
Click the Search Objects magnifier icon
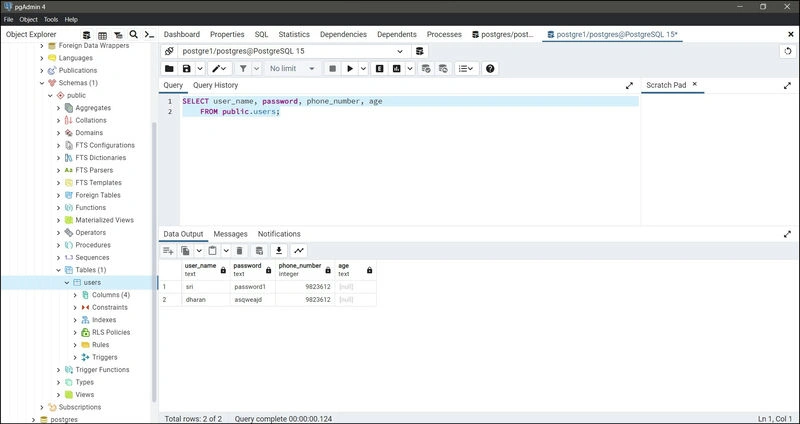[134, 34]
